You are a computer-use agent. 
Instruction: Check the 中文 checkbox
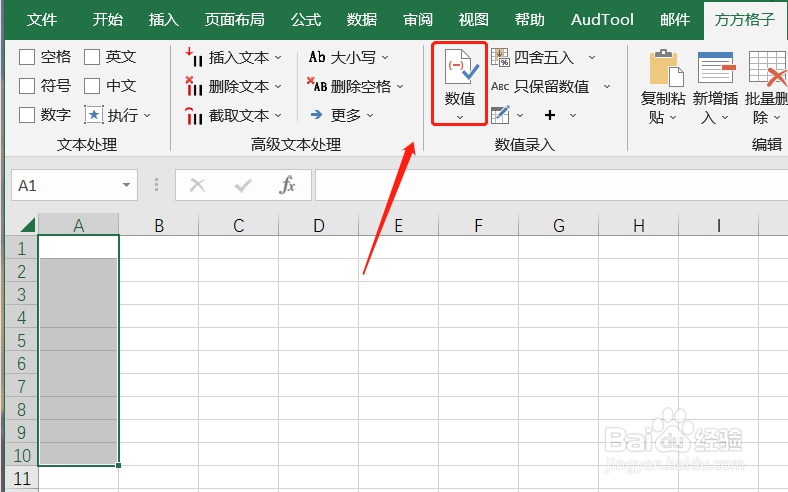coord(92,86)
